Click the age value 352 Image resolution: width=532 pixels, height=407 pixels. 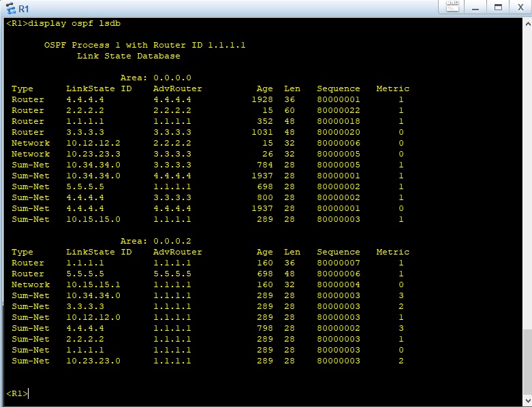coord(265,121)
